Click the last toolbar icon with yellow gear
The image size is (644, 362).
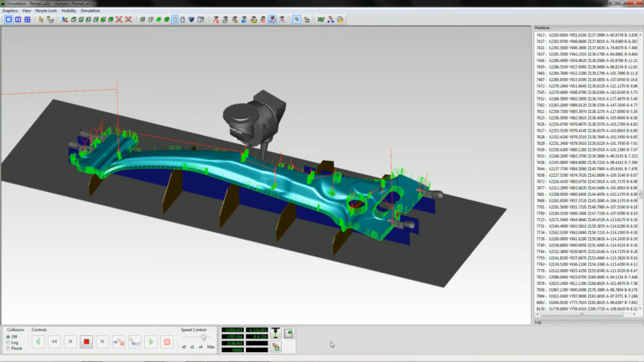[340, 19]
